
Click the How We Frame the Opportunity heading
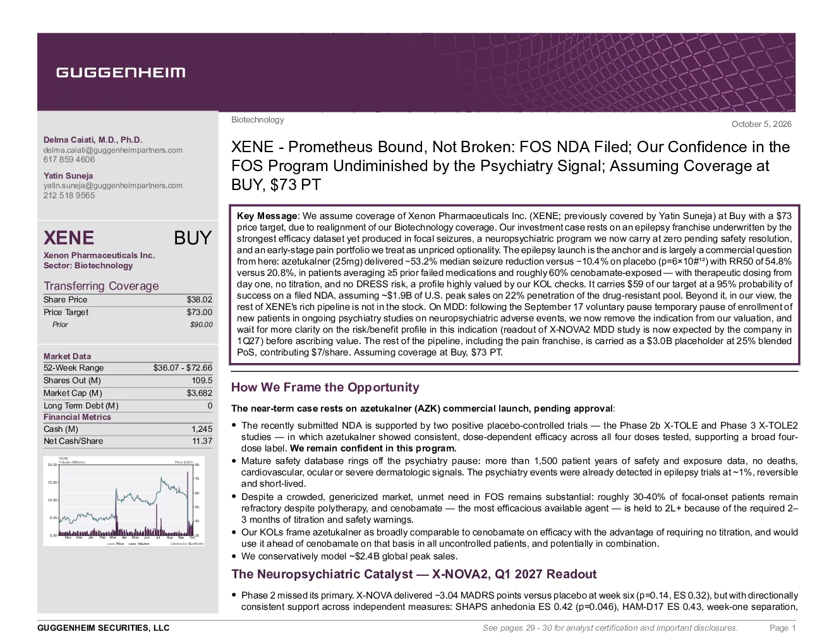tap(325, 387)
